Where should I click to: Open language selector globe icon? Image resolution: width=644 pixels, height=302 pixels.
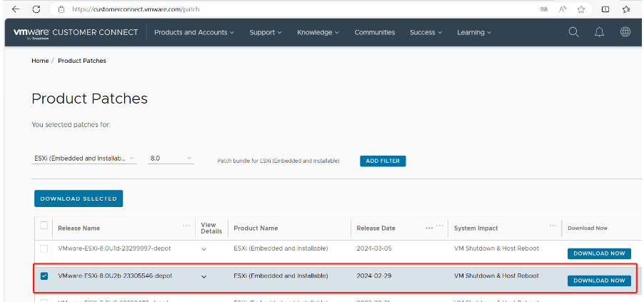click(625, 31)
